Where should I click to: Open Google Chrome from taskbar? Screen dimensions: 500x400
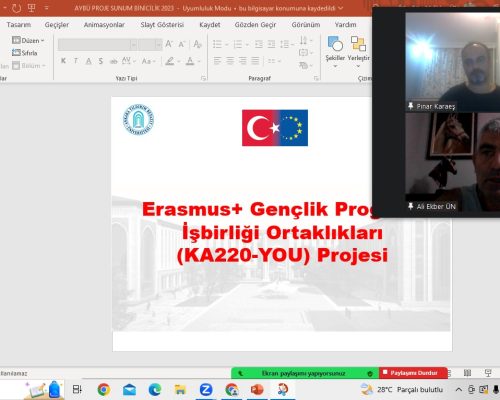click(104, 389)
